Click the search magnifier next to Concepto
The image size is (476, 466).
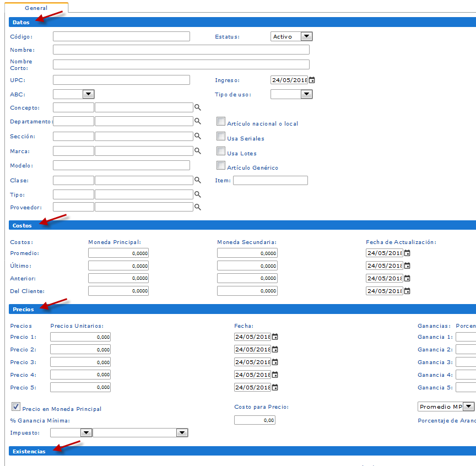point(197,107)
